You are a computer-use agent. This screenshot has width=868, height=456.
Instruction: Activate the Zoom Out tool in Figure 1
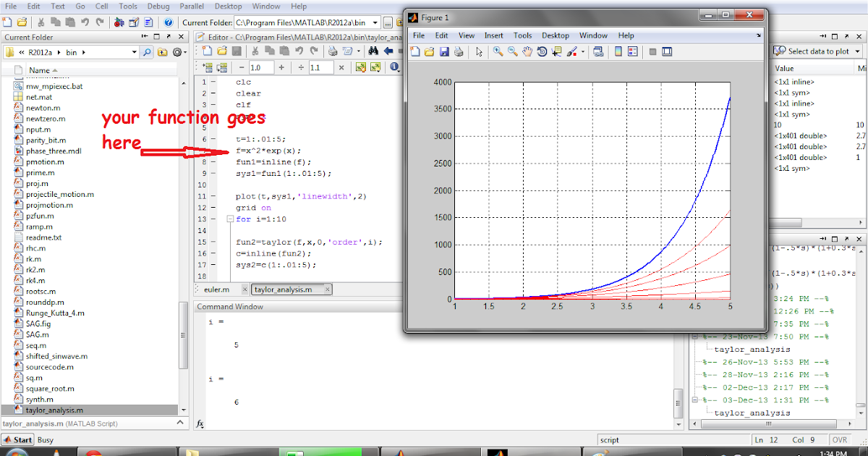[512, 51]
